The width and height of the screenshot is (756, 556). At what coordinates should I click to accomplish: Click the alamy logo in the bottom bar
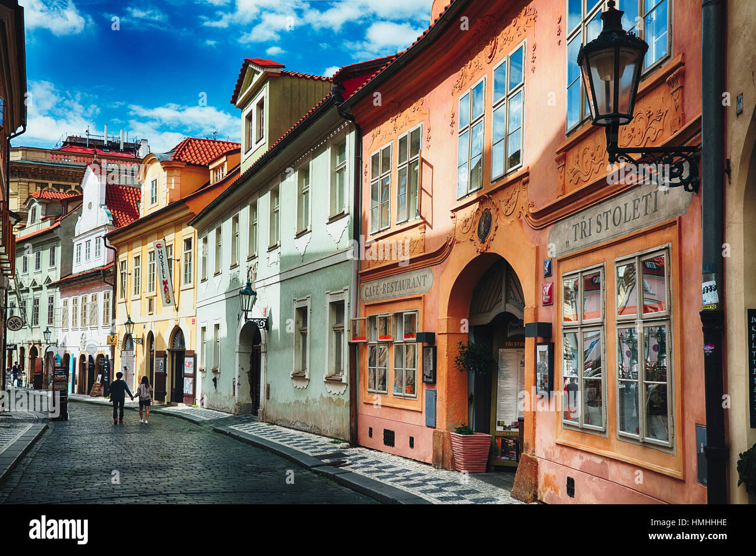coord(59,529)
